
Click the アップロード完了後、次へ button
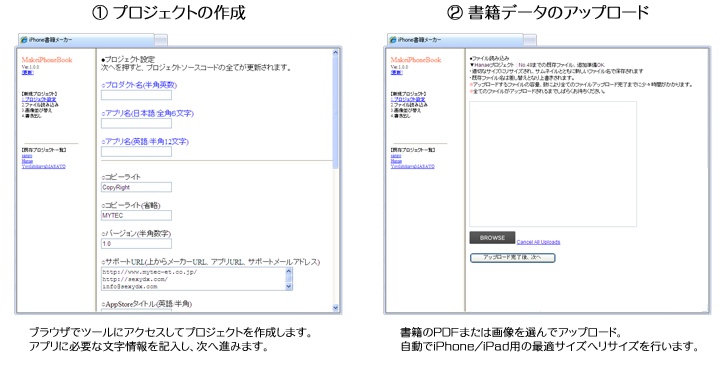513,257
